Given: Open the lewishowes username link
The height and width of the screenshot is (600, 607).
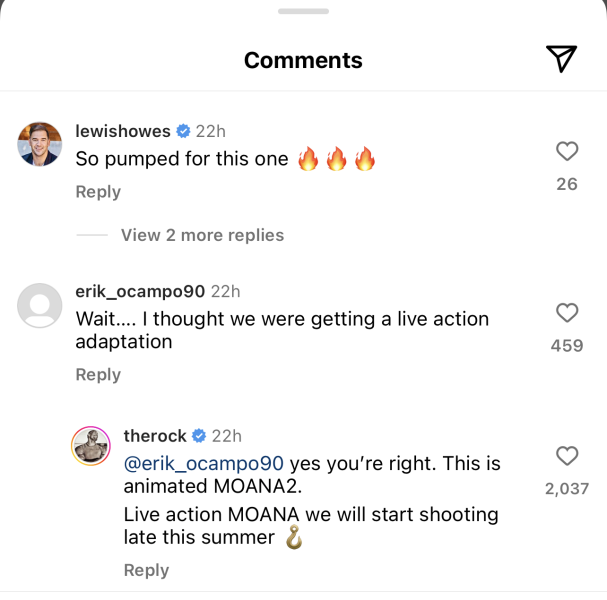Looking at the screenshot, I should (x=123, y=131).
